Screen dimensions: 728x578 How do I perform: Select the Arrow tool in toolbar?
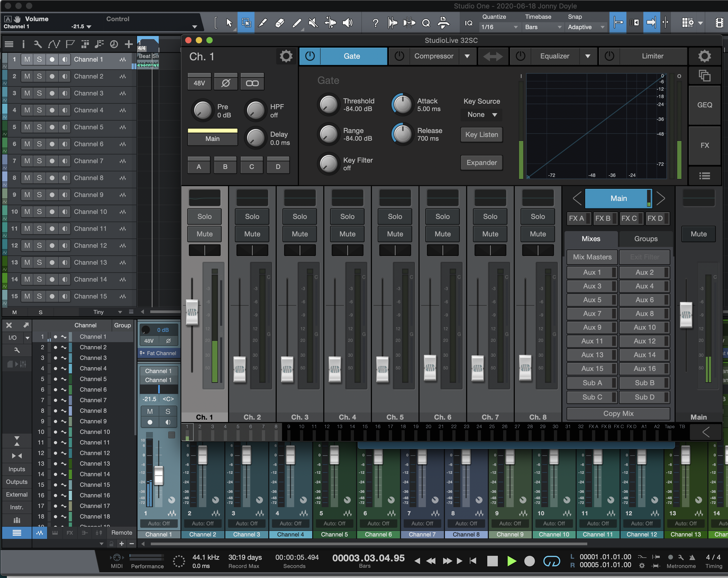point(229,23)
